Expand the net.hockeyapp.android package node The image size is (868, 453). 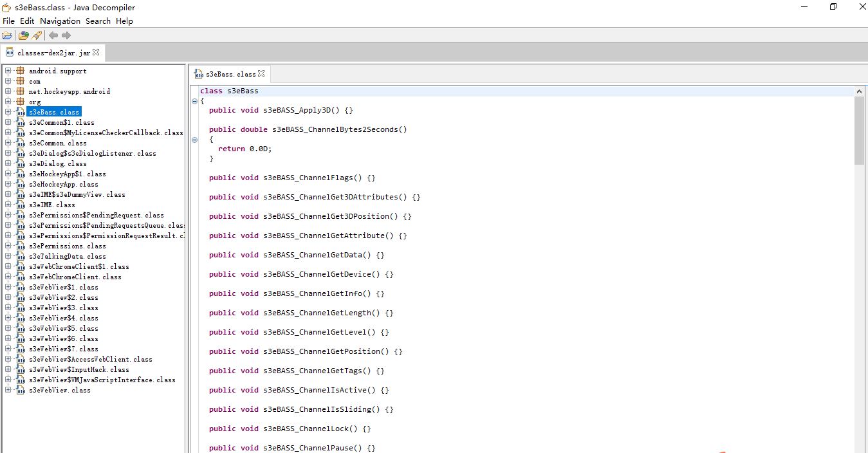tap(8, 91)
